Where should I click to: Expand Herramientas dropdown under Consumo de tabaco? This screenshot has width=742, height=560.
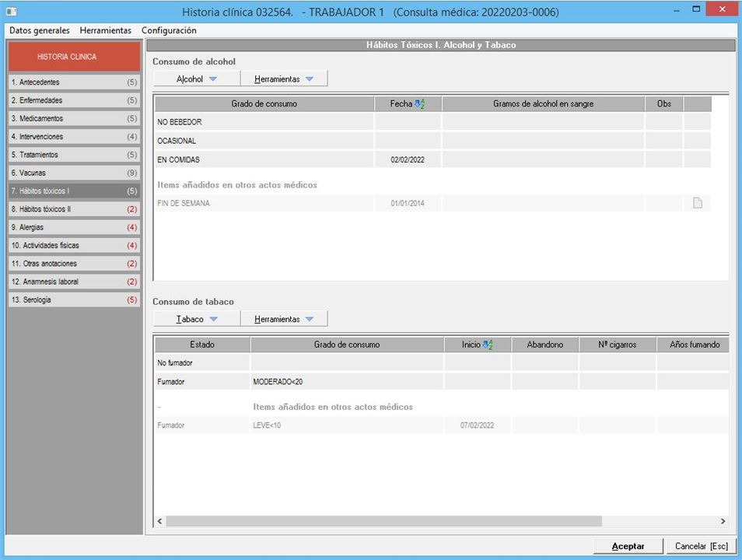[284, 319]
